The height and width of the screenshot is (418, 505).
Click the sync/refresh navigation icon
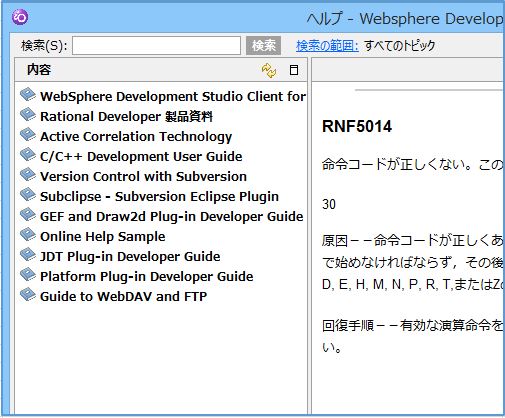click(269, 70)
